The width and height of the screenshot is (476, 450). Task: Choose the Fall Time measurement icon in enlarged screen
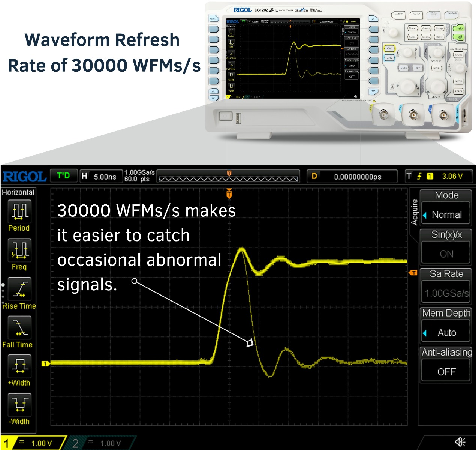(x=20, y=327)
